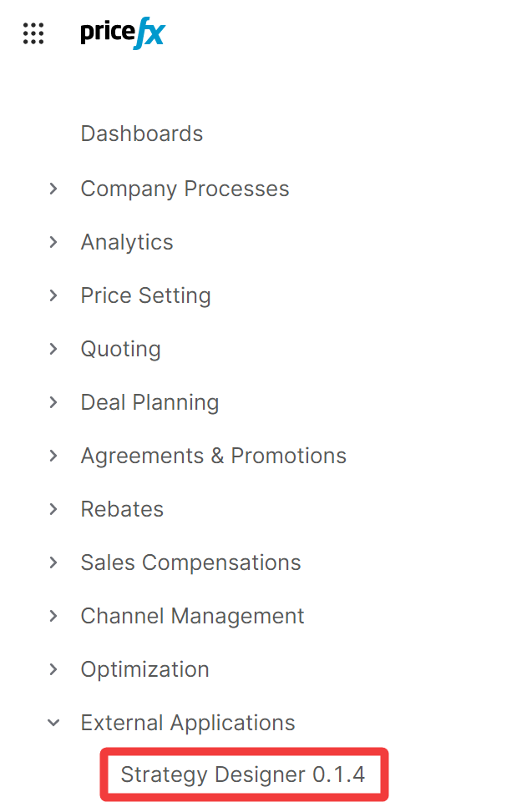
Task: Select the External Applications label
Action: 188,723
